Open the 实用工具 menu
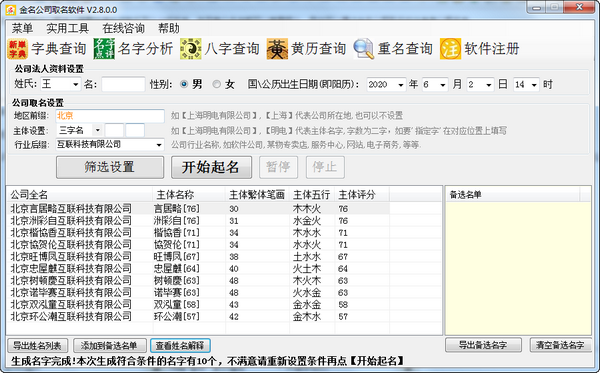The width and height of the screenshot is (600, 373). [67, 28]
